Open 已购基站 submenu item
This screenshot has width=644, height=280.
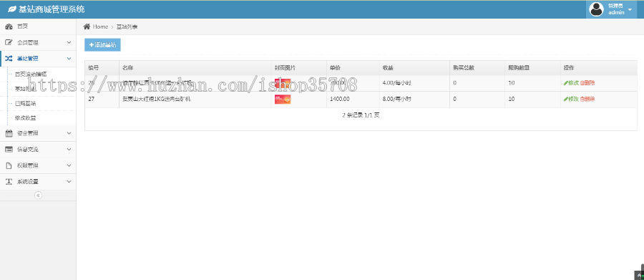click(x=25, y=103)
